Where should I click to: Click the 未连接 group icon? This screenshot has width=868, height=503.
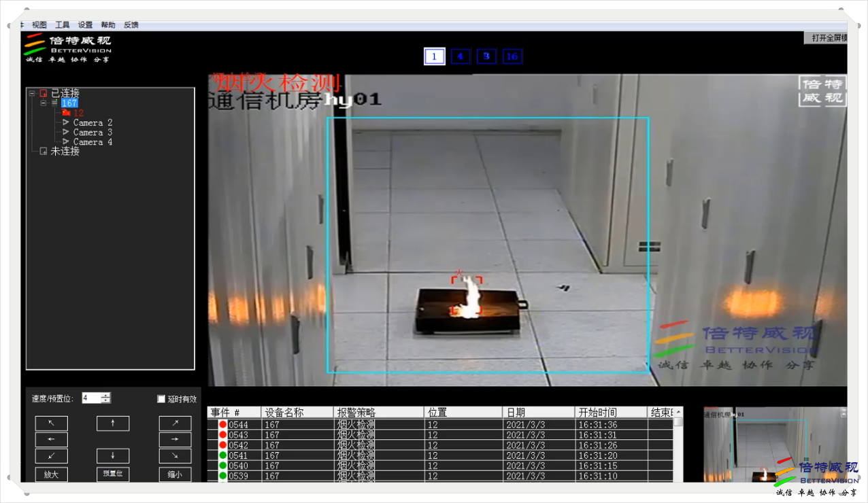(44, 152)
